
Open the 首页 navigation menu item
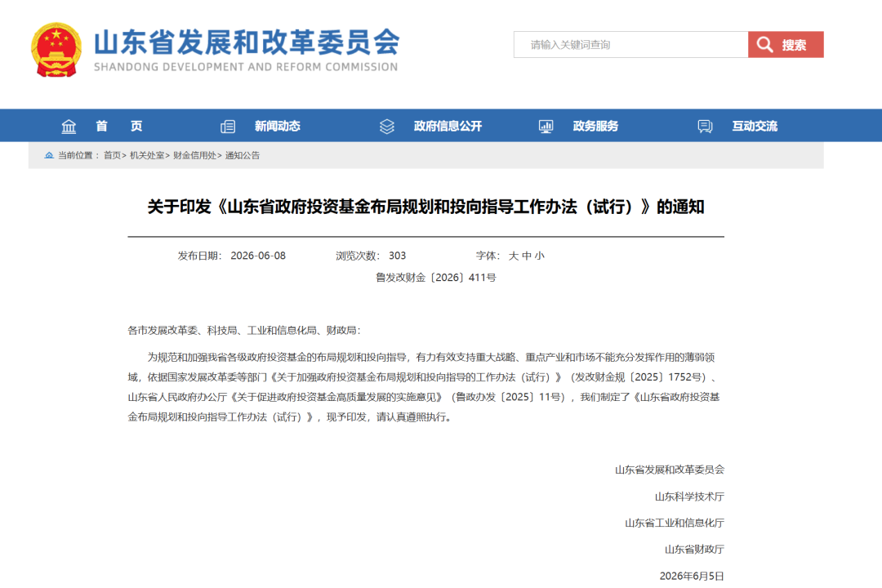[118, 126]
